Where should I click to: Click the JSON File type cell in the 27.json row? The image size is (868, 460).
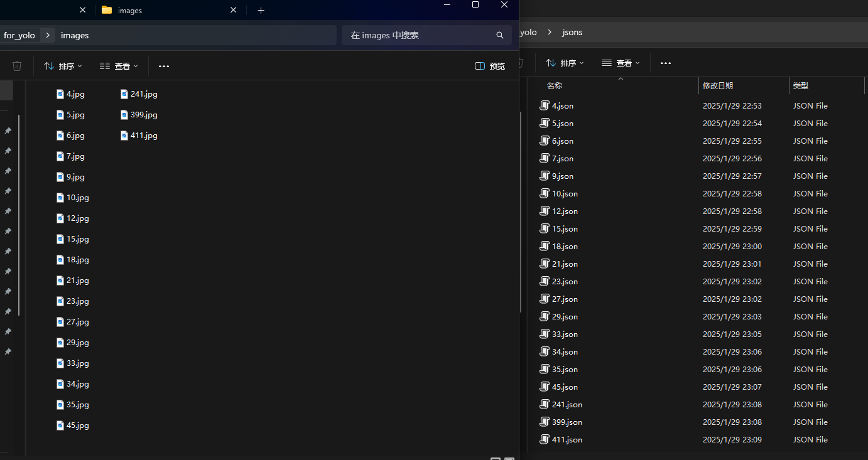810,299
